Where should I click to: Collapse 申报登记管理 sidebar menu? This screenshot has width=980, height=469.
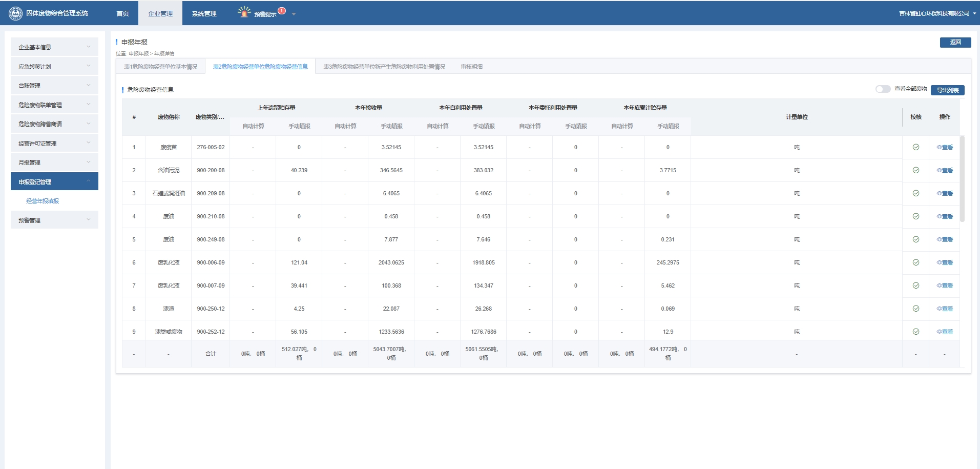pyautogui.click(x=54, y=181)
